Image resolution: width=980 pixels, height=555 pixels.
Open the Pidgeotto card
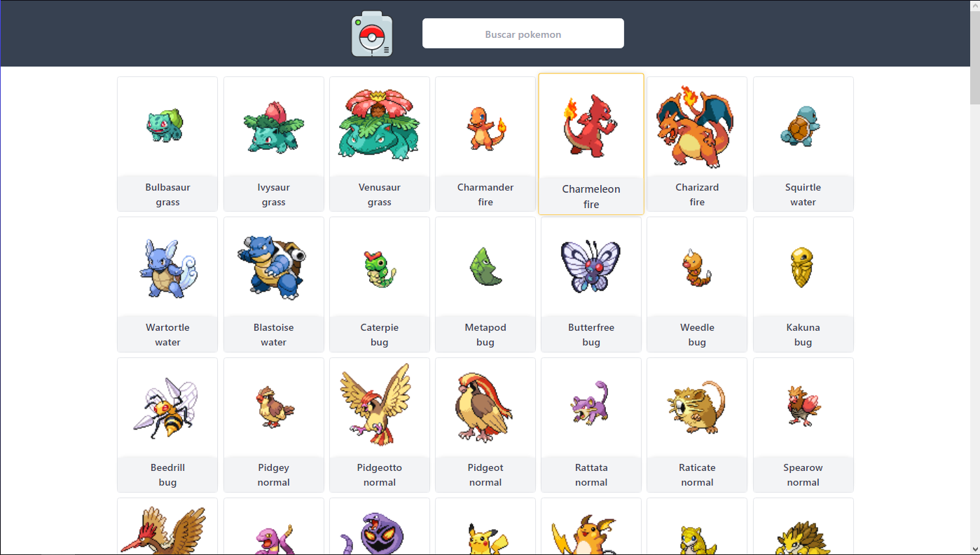click(380, 425)
